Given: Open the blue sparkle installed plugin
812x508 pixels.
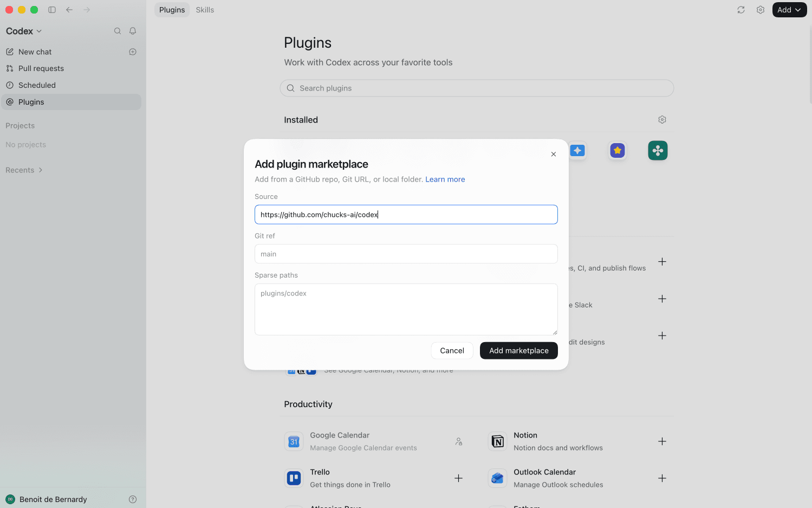Looking at the screenshot, I should (x=577, y=151).
